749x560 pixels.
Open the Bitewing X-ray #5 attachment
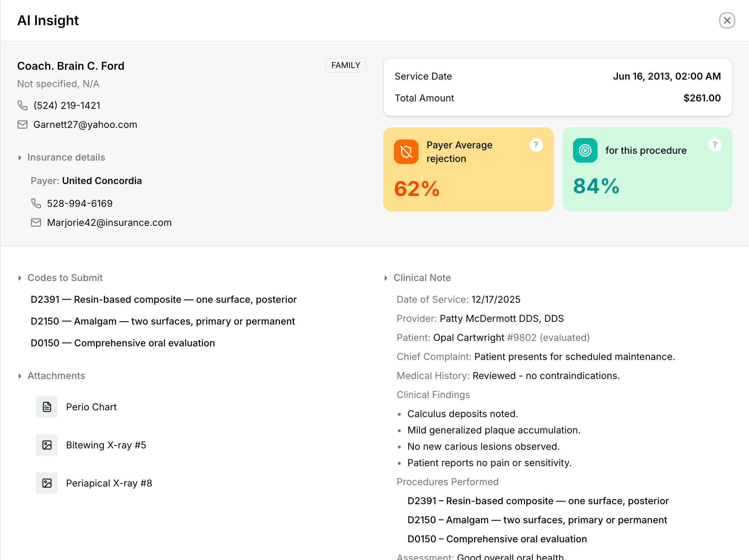coord(106,445)
